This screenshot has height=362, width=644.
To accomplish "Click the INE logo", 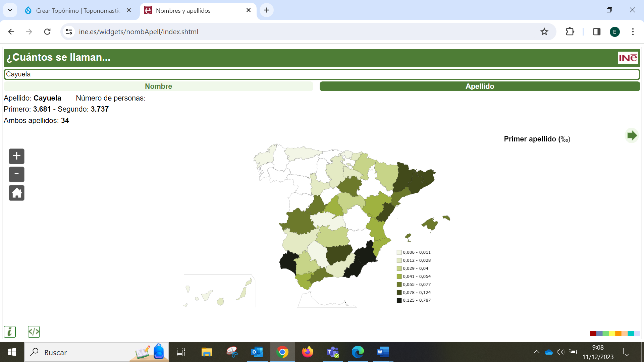I will pos(628,58).
